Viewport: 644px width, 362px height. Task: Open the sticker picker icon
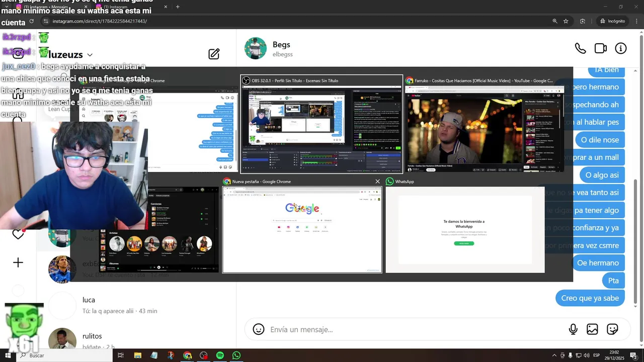[x=612, y=329]
